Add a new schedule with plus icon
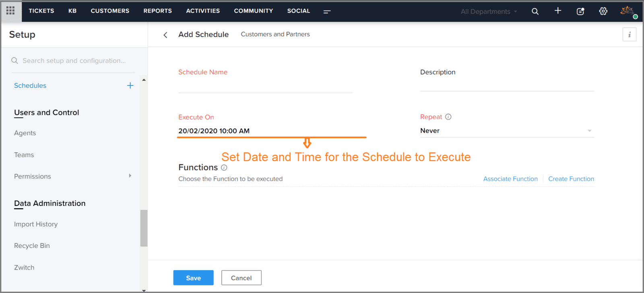 [130, 85]
